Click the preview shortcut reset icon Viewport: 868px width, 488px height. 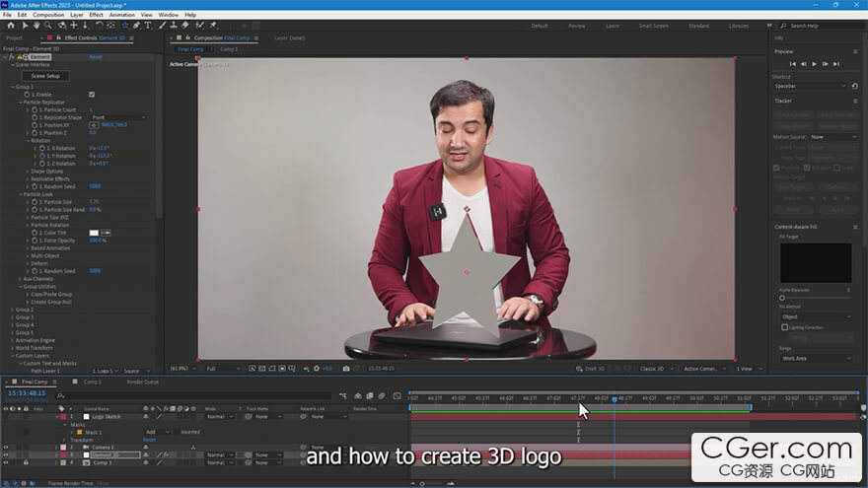[855, 87]
